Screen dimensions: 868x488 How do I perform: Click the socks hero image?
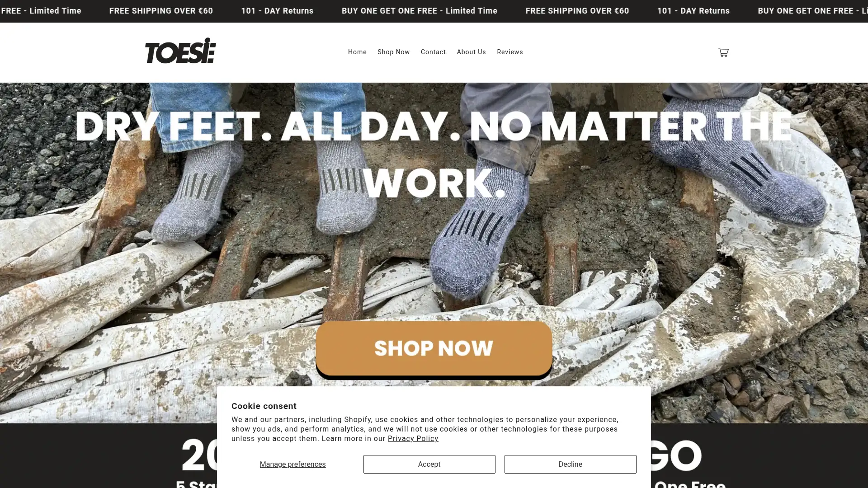(x=434, y=253)
